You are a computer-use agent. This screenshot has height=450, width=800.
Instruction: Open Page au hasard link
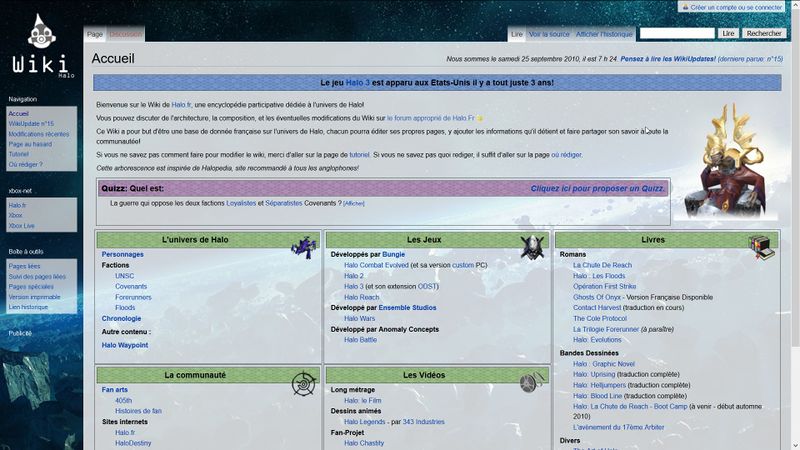click(x=30, y=144)
